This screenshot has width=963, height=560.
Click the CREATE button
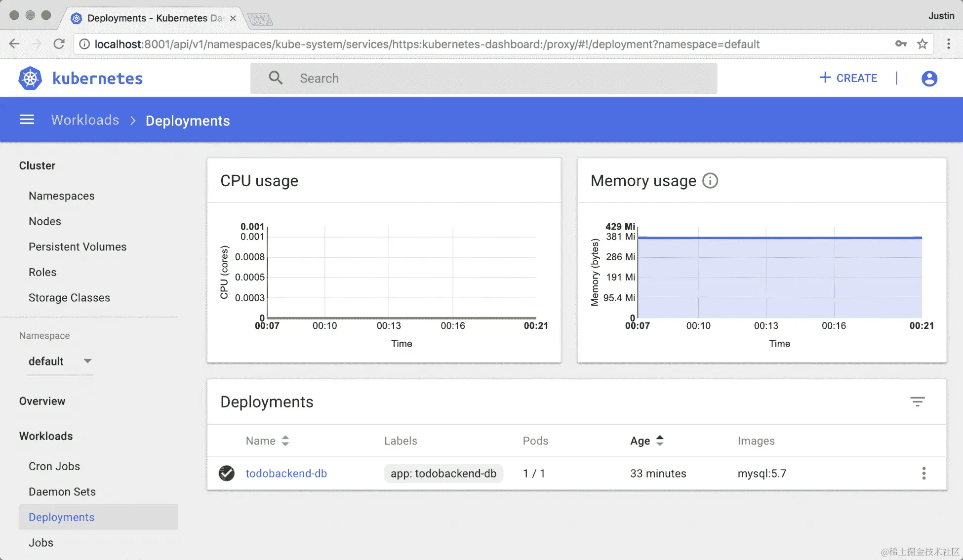tap(848, 78)
